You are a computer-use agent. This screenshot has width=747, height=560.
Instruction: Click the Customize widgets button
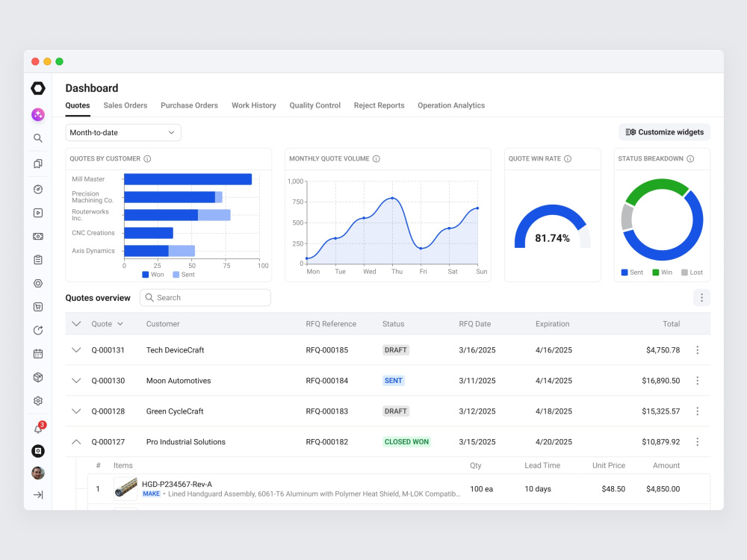[x=665, y=132]
